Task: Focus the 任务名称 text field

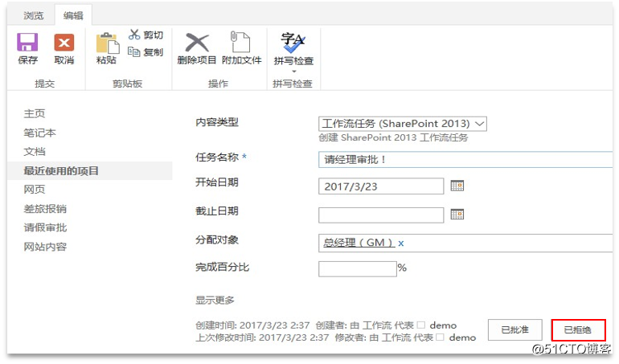Action: tap(465, 159)
